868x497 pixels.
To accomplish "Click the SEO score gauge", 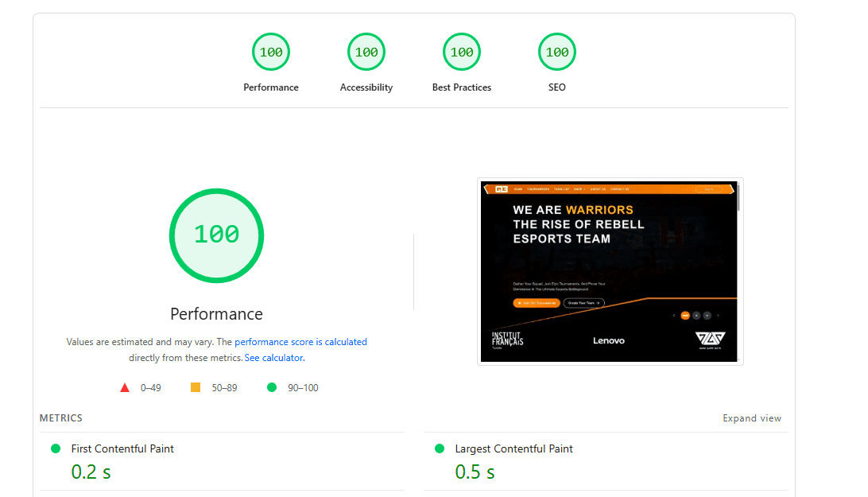I will tap(557, 52).
